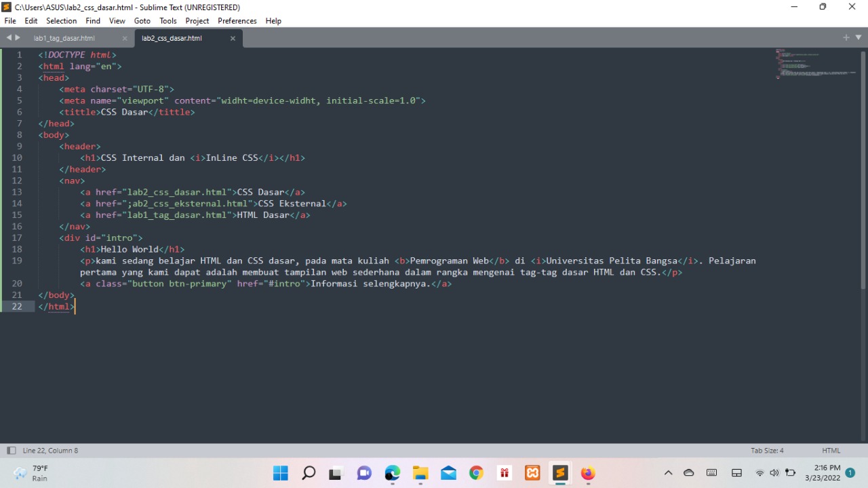Click the battery status tray icon
868x488 pixels.
point(790,473)
